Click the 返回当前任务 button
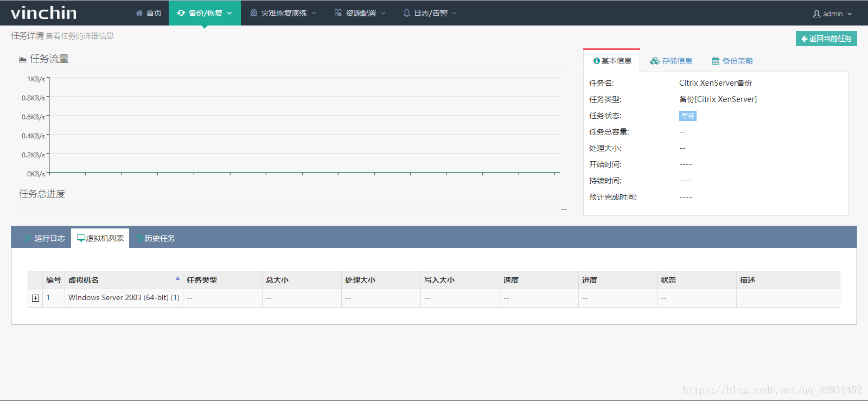This screenshot has width=868, height=401. [x=826, y=39]
